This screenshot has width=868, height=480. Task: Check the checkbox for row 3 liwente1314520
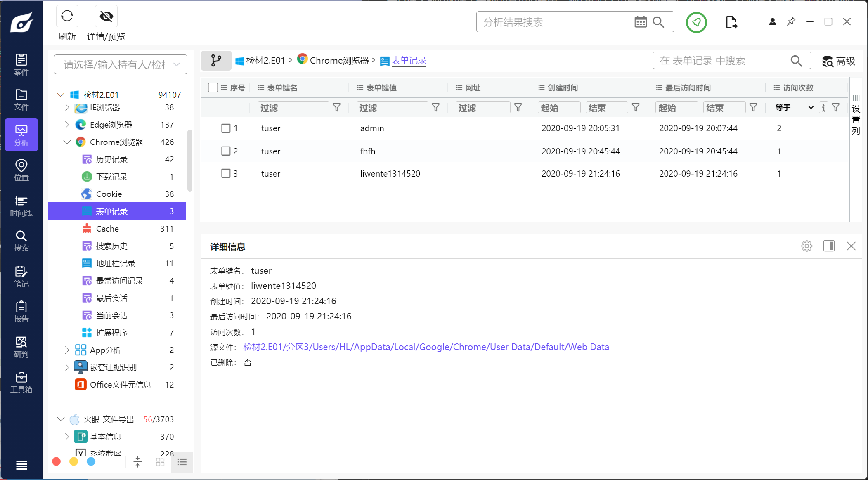point(226,173)
